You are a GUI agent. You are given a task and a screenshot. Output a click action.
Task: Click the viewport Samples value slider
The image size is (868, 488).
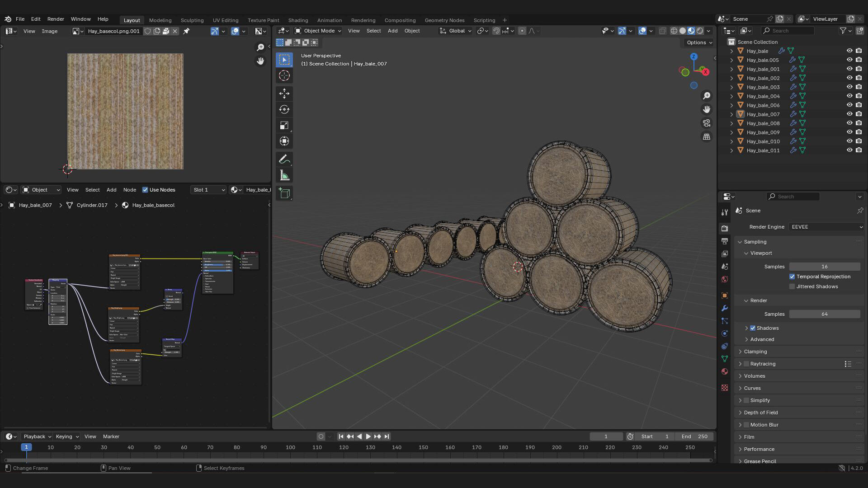[824, 267]
